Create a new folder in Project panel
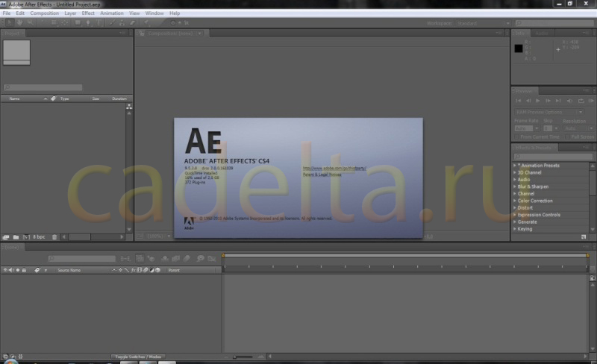This screenshot has width=597, height=364. (16, 237)
